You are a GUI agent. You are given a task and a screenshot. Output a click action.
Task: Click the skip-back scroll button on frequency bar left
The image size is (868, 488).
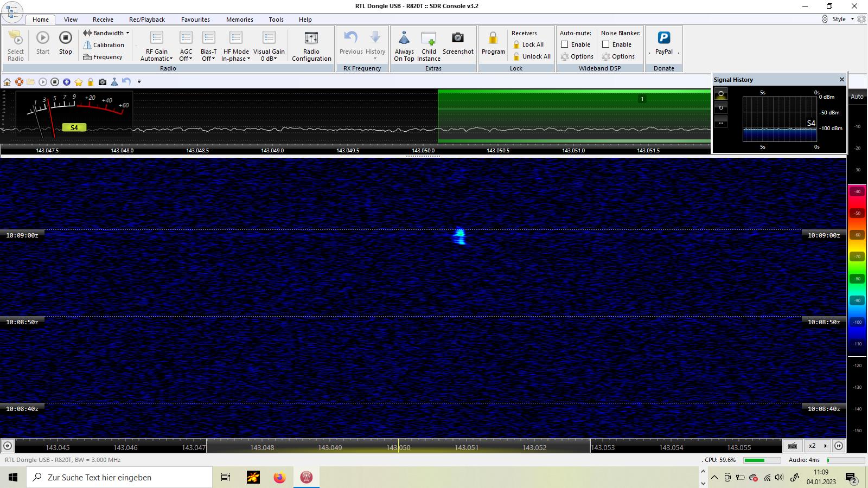coord(7,446)
